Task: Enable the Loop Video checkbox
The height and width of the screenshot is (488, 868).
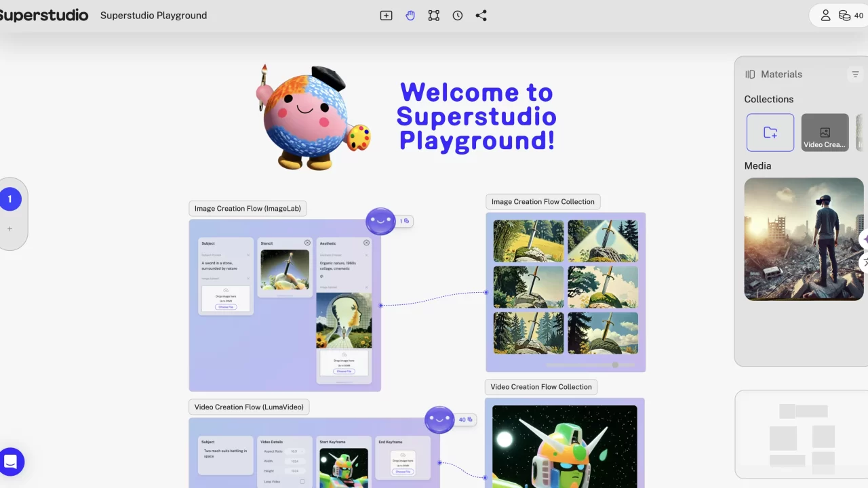Action: (x=302, y=481)
